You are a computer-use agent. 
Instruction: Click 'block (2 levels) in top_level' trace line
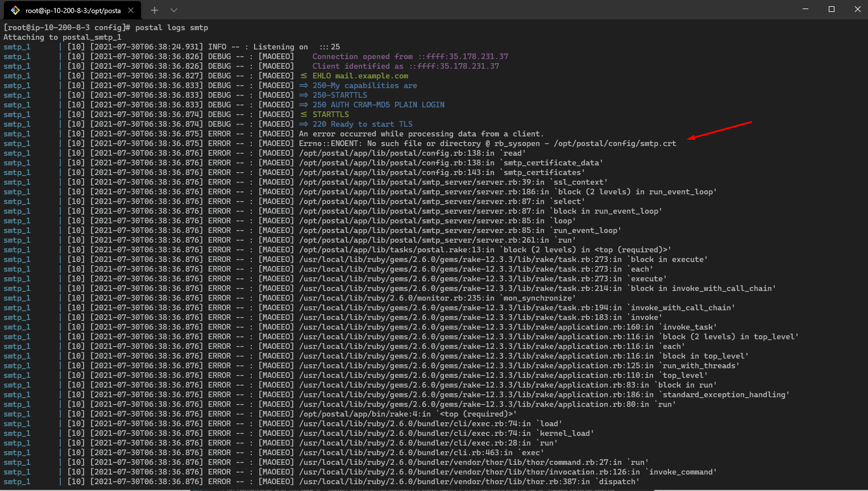[x=549, y=336]
